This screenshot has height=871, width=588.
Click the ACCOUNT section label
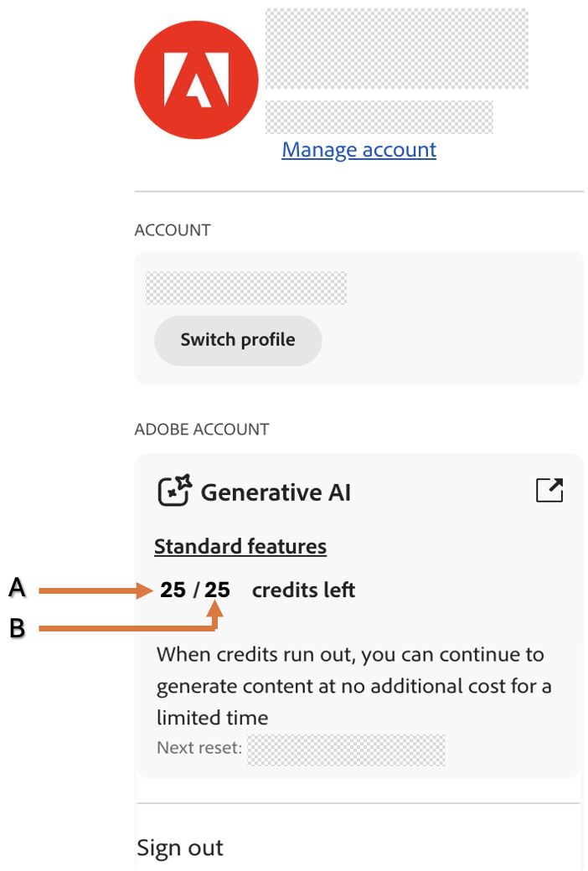(173, 230)
